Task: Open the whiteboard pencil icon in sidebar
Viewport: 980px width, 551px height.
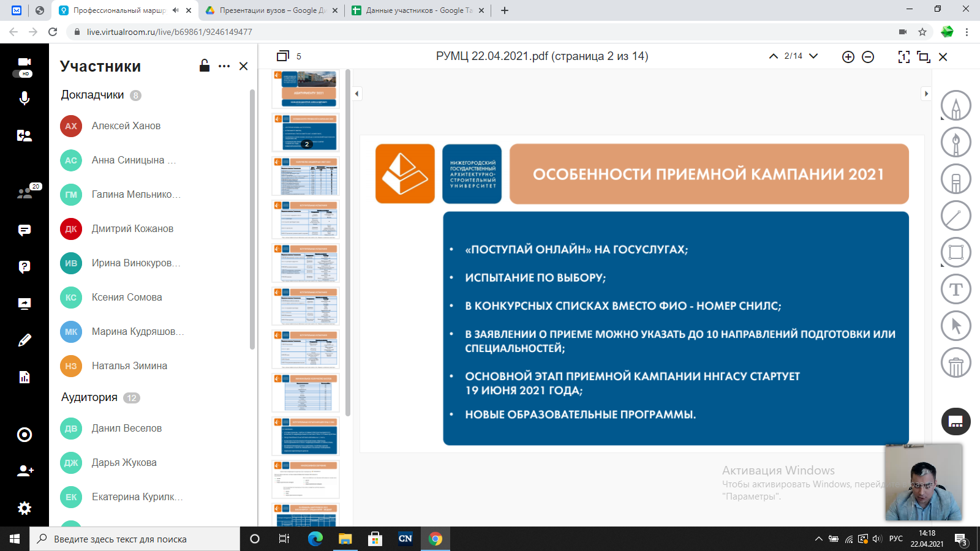Action: point(24,340)
